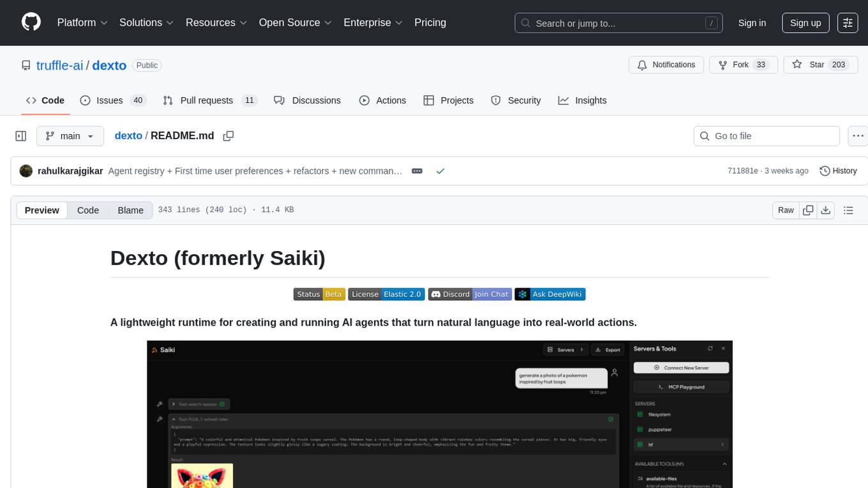This screenshot has width=868, height=488.
Task: Open the GitHub home logo
Action: (x=31, y=22)
